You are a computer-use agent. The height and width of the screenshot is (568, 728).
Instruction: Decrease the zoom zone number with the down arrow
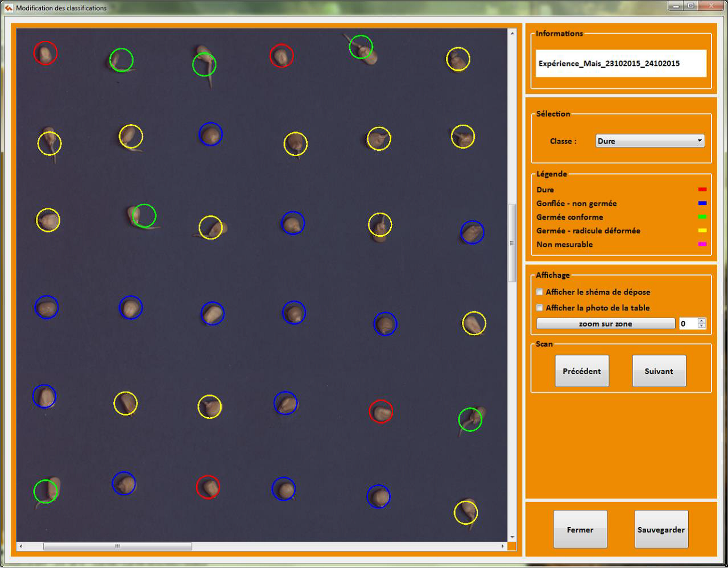[701, 326]
